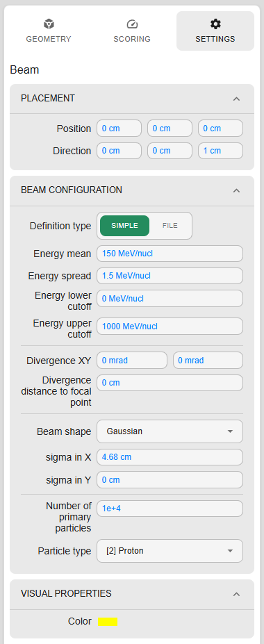Click the Settings gear icon

click(x=215, y=24)
